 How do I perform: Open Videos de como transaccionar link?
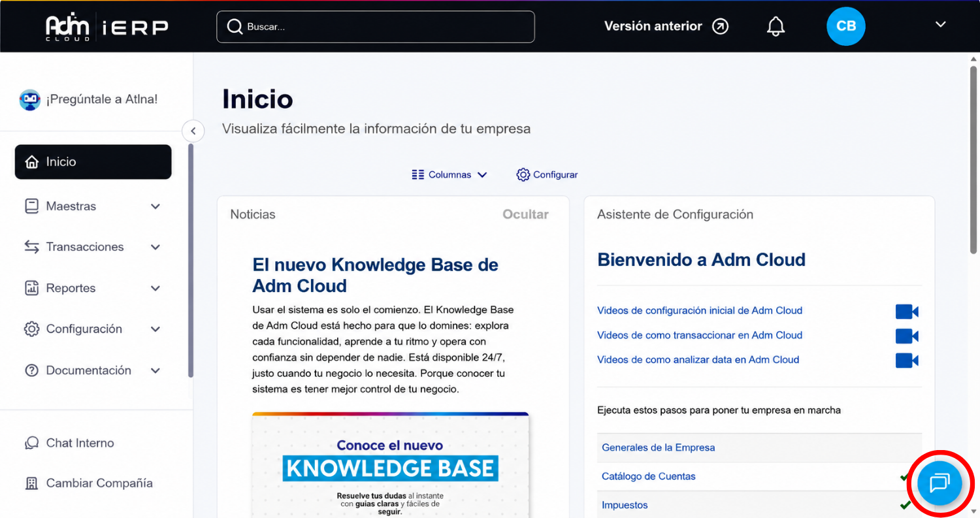click(x=700, y=335)
